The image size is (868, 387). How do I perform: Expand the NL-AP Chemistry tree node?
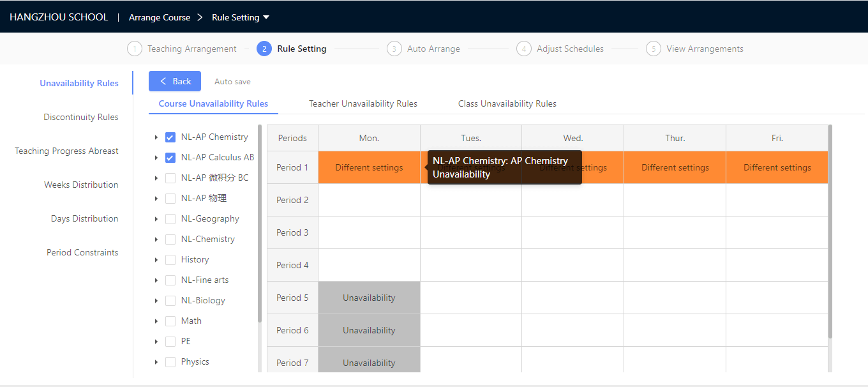pos(156,137)
